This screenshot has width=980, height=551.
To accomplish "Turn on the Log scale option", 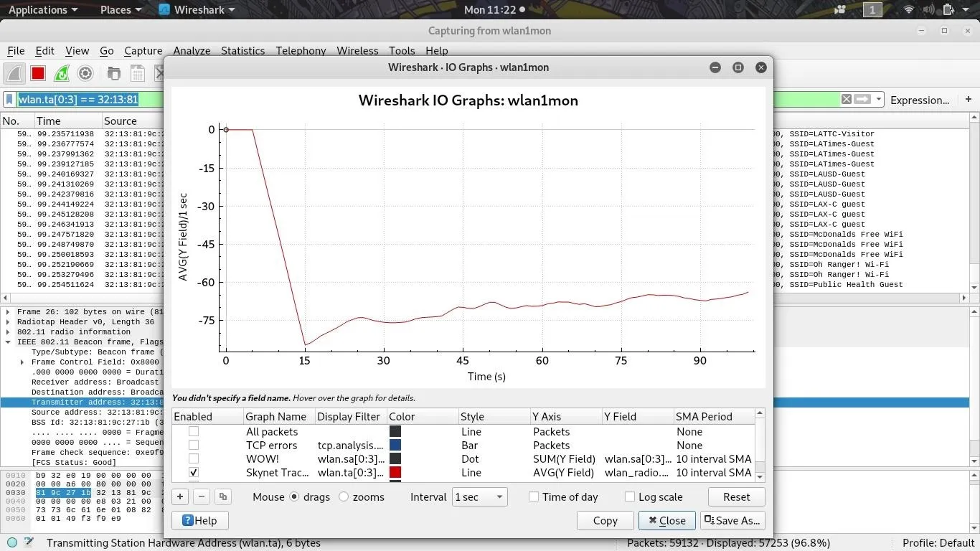I will pyautogui.click(x=630, y=496).
